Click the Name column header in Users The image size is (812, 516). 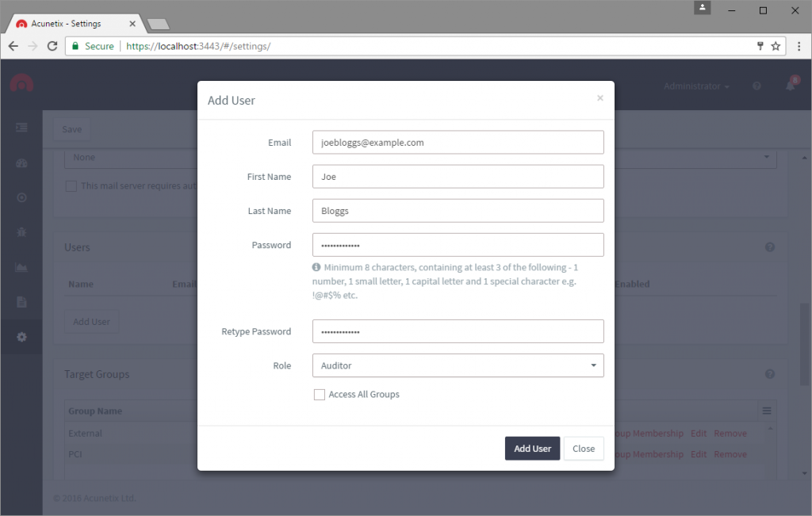pos(81,284)
